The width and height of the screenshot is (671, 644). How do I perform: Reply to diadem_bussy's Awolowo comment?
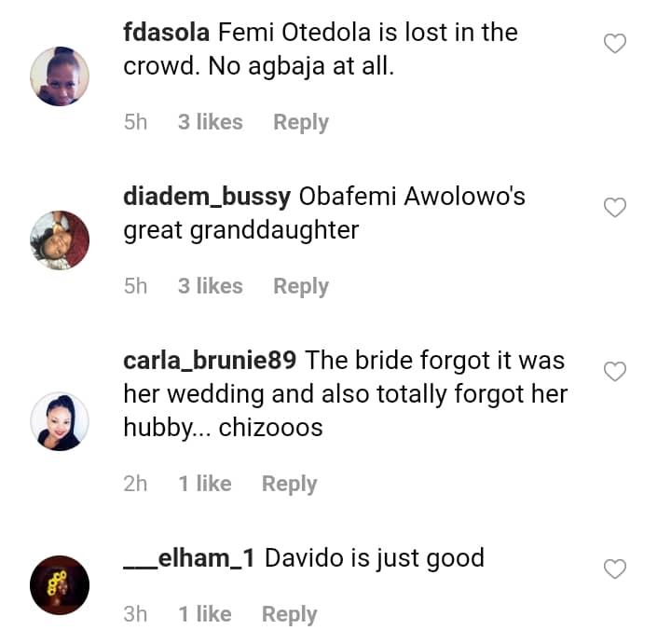pos(300,286)
